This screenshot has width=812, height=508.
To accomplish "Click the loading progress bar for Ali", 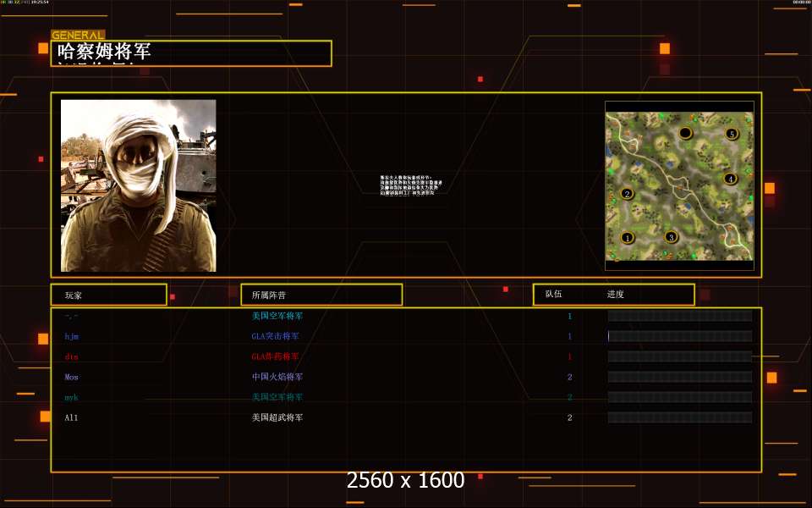I will coord(680,417).
